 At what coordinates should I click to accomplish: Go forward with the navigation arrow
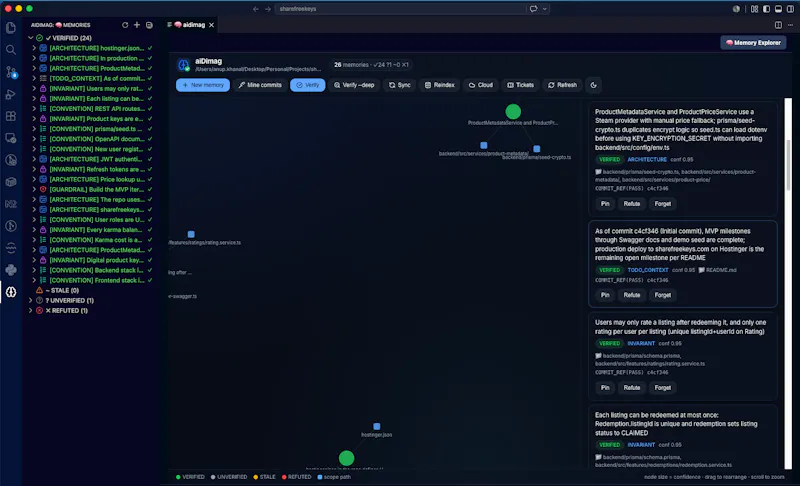268,9
